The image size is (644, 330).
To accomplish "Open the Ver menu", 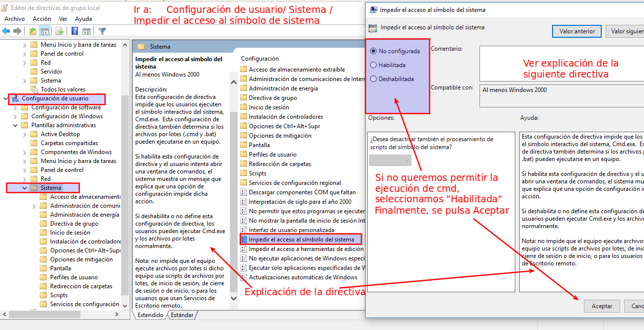I will tap(63, 19).
